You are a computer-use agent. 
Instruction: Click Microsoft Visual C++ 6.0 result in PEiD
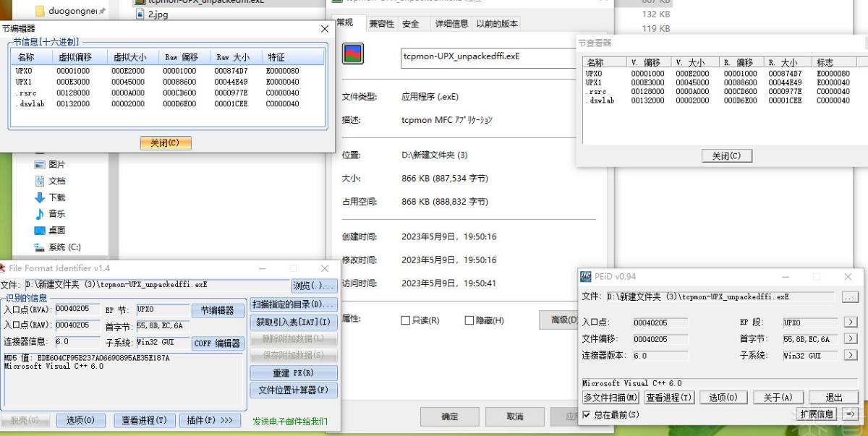tap(632, 383)
